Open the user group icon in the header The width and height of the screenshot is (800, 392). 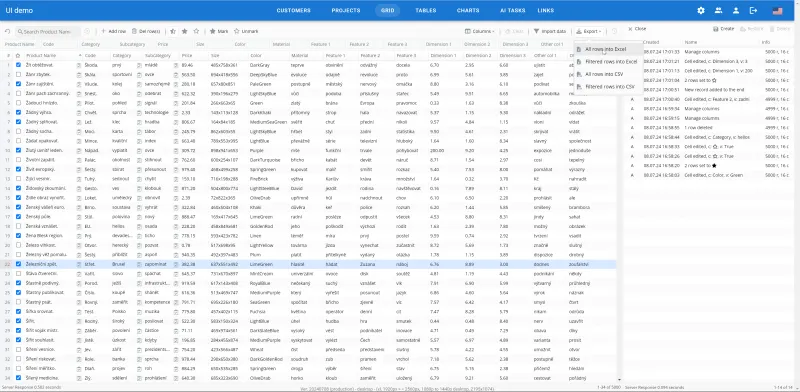click(x=718, y=10)
